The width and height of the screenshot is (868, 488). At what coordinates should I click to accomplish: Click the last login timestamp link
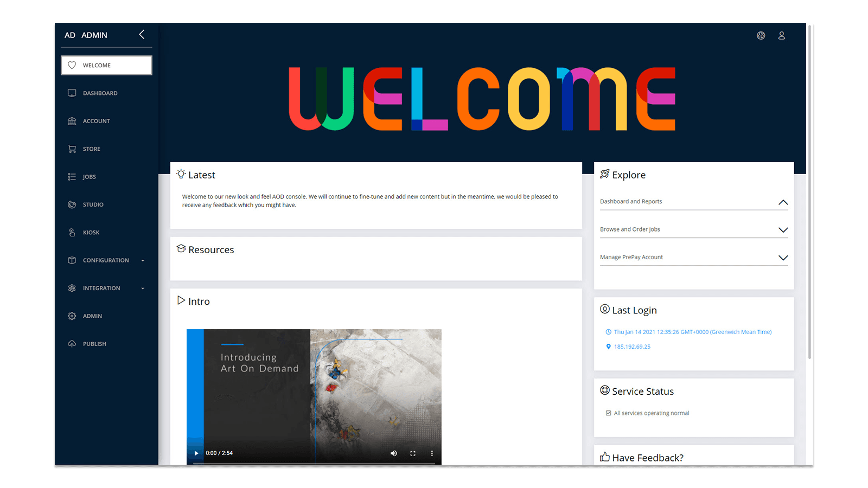692,331
